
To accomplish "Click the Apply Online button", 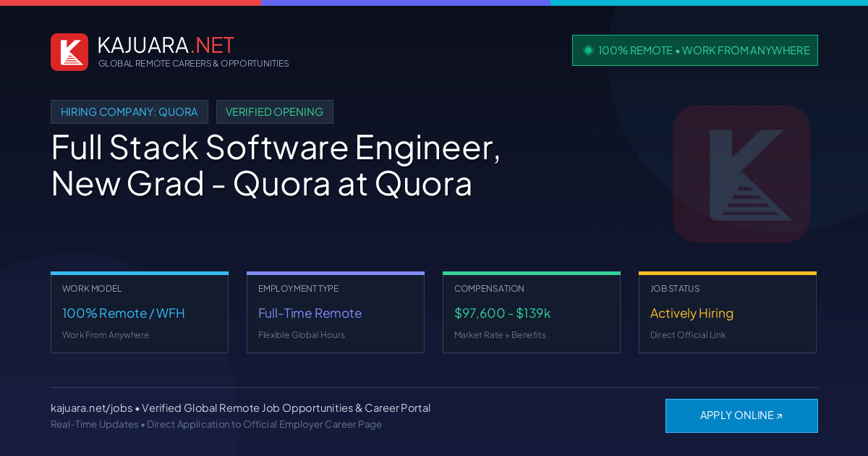I will pyautogui.click(x=741, y=415).
